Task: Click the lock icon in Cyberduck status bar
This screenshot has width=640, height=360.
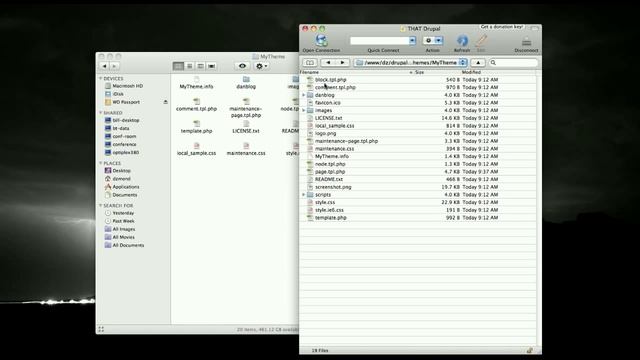Action: point(529,350)
